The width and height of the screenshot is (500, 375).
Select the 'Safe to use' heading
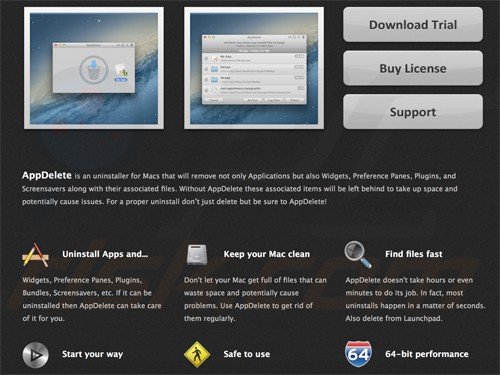click(x=247, y=354)
